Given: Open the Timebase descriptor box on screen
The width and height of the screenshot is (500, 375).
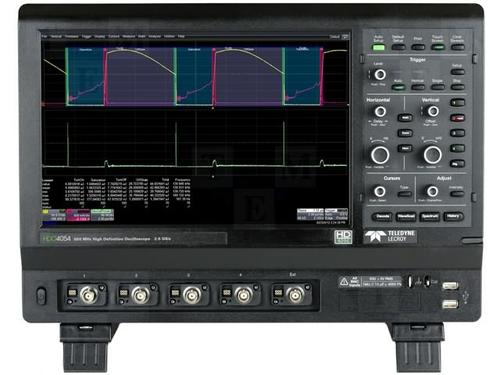Looking at the screenshot, I should point(310,214).
